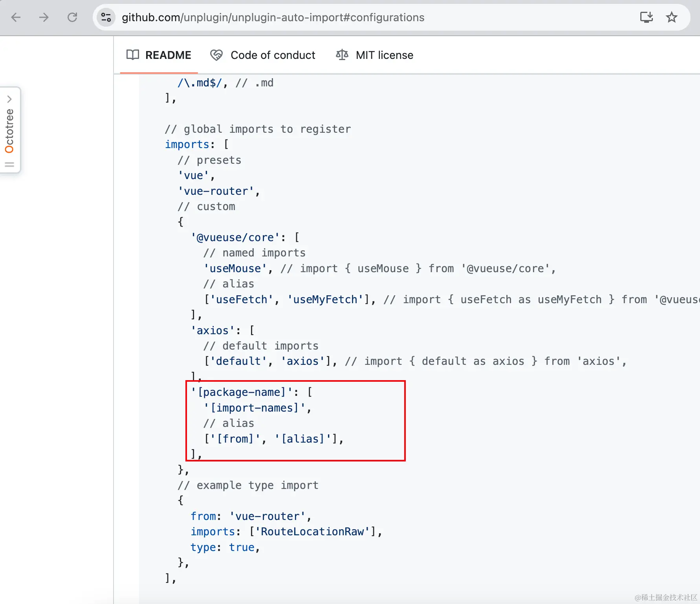Click the MIT license scale icon
Viewport: 700px width, 604px height.
(x=342, y=55)
